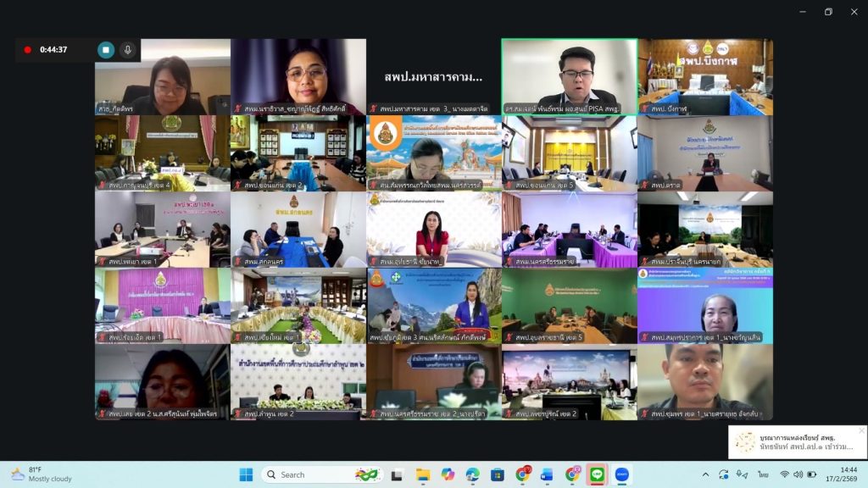Launch Microsoft Edge from the taskbar

(472, 474)
